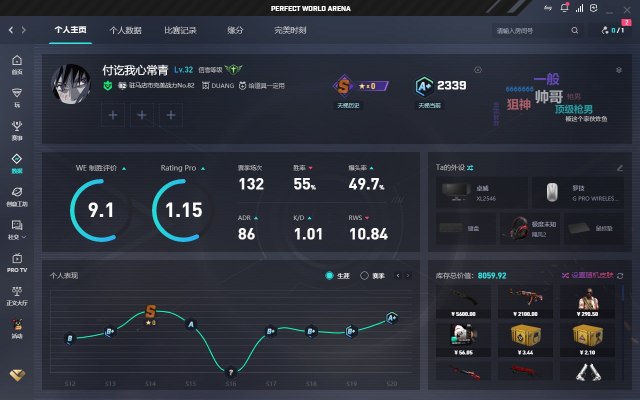Open the Play (玩) sidebar icon
This screenshot has width=640, height=400.
coord(17,98)
